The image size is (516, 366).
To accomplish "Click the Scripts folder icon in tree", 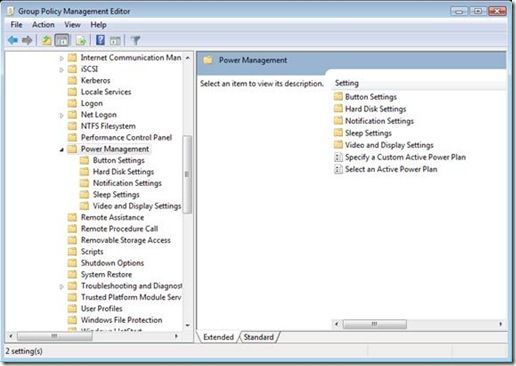I will click(72, 251).
